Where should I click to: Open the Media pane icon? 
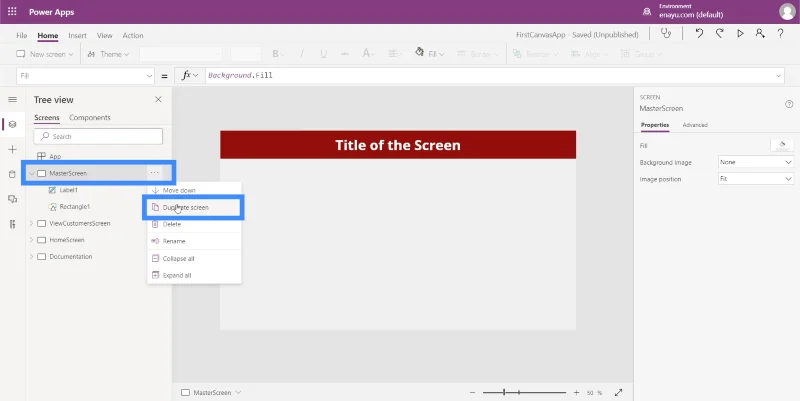click(13, 199)
